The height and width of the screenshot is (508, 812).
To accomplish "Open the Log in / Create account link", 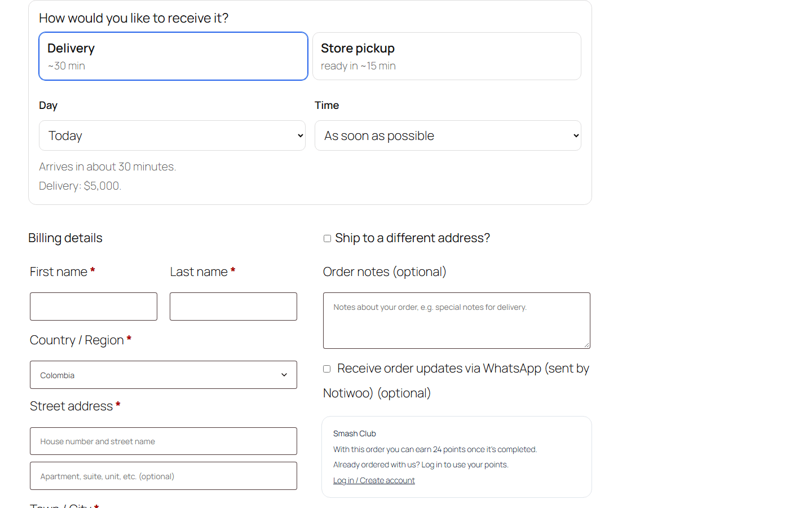I will pyautogui.click(x=374, y=480).
